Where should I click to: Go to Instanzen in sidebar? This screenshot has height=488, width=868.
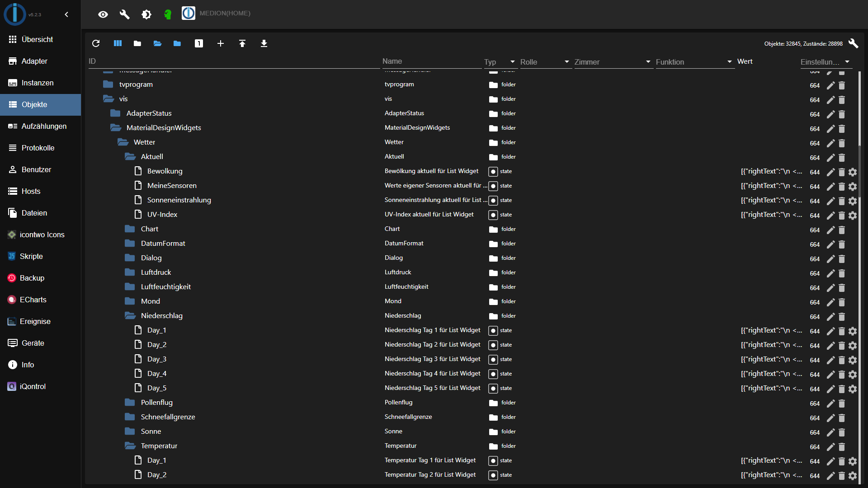tap(40, 83)
